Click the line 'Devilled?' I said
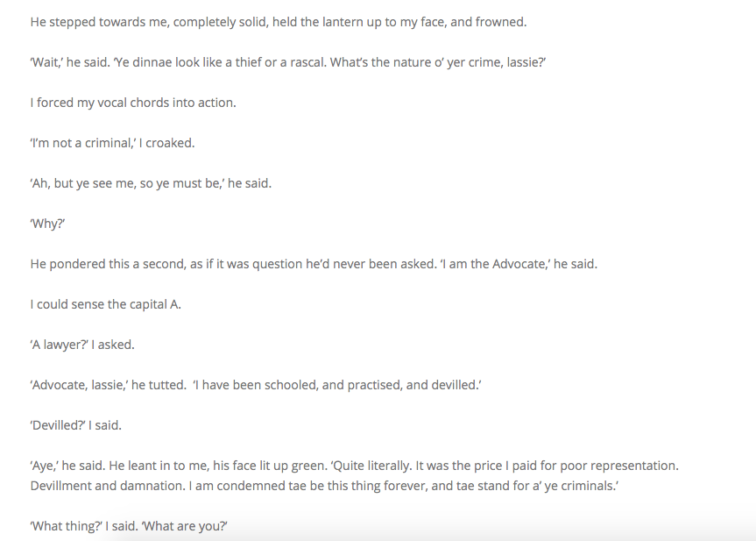 75,425
